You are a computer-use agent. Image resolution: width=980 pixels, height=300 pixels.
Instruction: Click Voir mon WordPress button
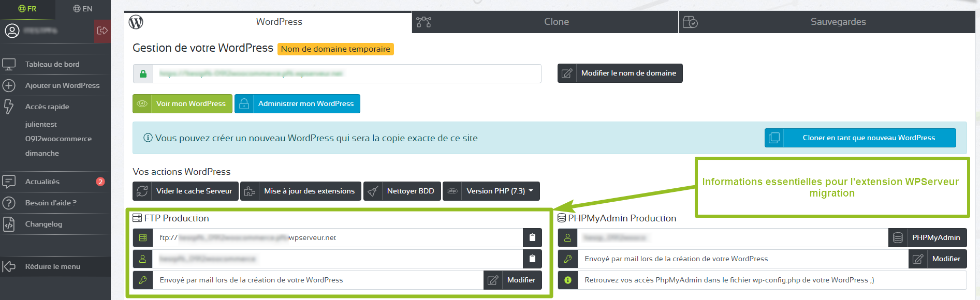(x=181, y=103)
